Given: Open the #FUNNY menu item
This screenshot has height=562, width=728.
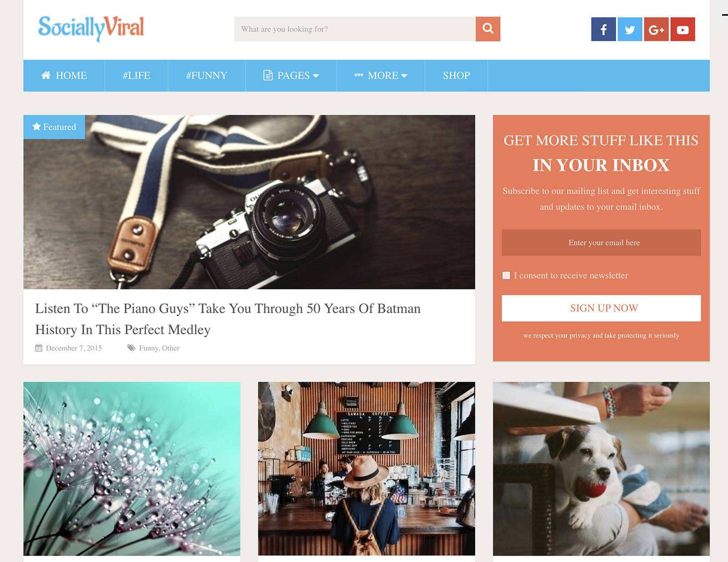Looking at the screenshot, I should click(207, 76).
